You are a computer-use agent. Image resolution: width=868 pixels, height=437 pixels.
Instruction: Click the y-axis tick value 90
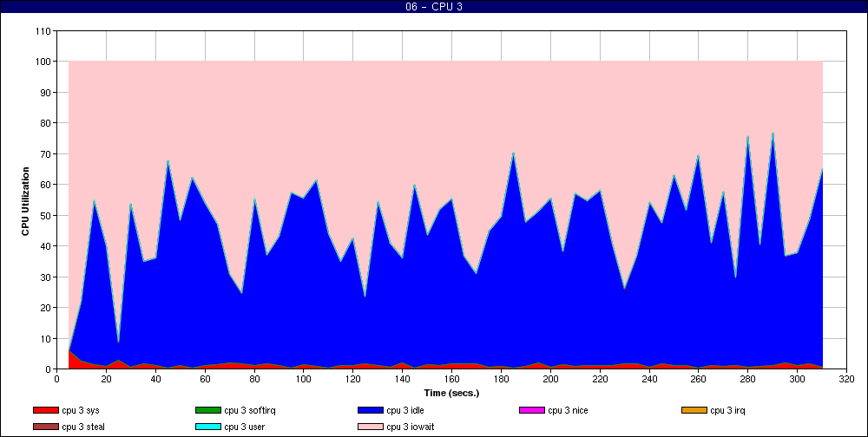pos(47,93)
